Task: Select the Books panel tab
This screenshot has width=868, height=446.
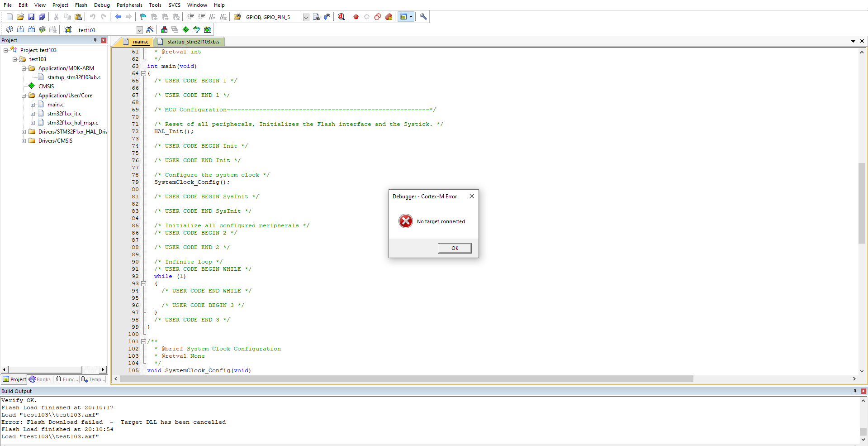Action: pyautogui.click(x=40, y=379)
